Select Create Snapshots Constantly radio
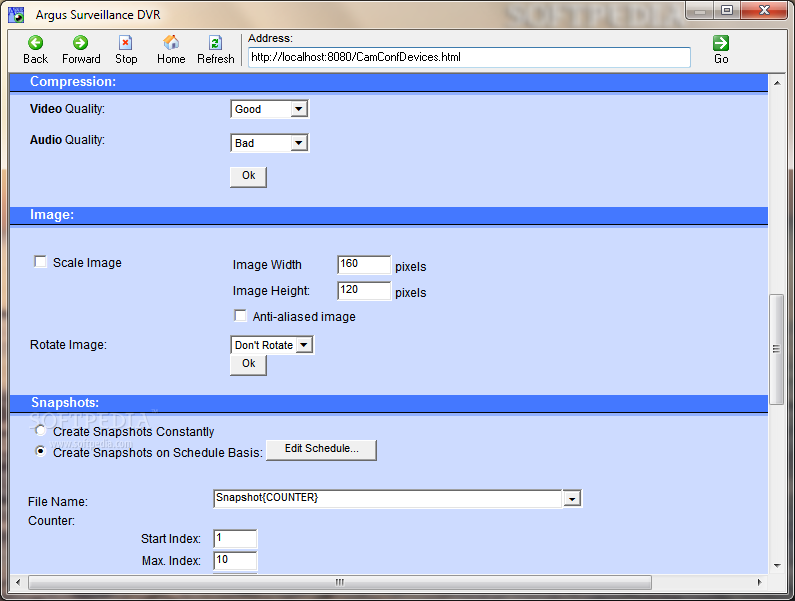Image resolution: width=795 pixels, height=601 pixels. [41, 431]
